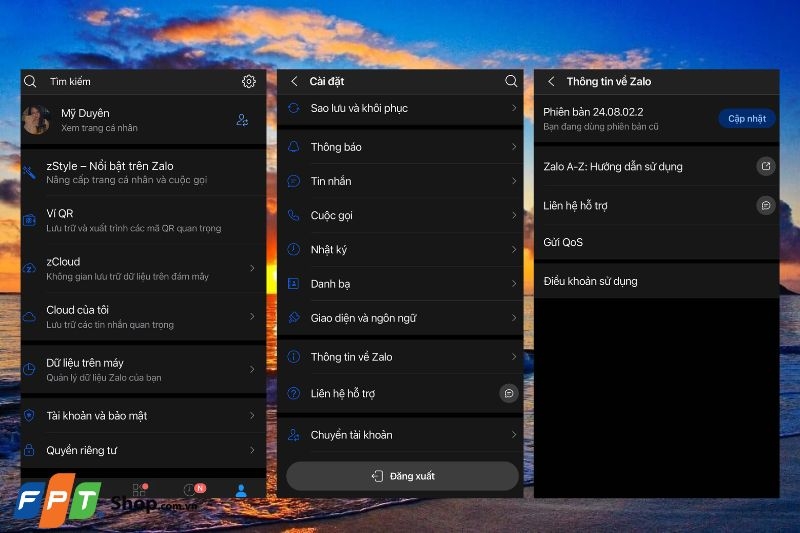Screen dimensions: 800x533
Task: Open the timeline tab with N badge
Action: click(191, 490)
